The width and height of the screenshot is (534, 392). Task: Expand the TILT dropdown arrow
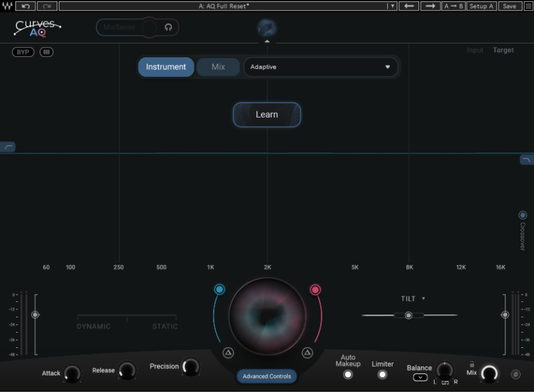point(423,299)
